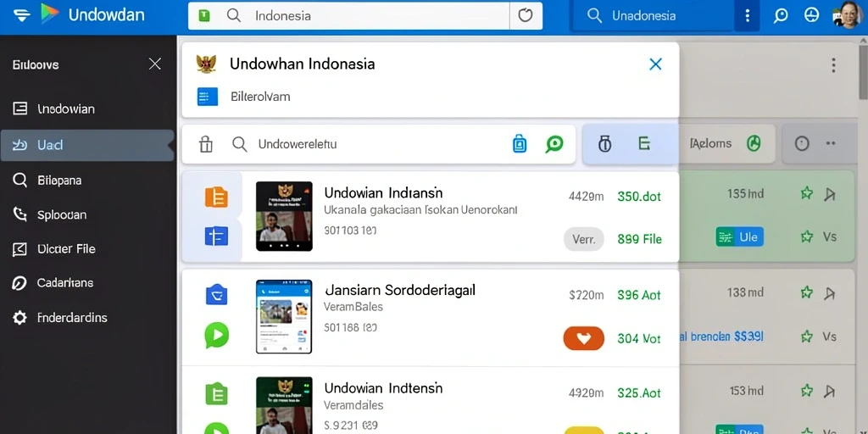Open Bilepana in the sidebar
The height and width of the screenshot is (434, 868).
(88, 180)
